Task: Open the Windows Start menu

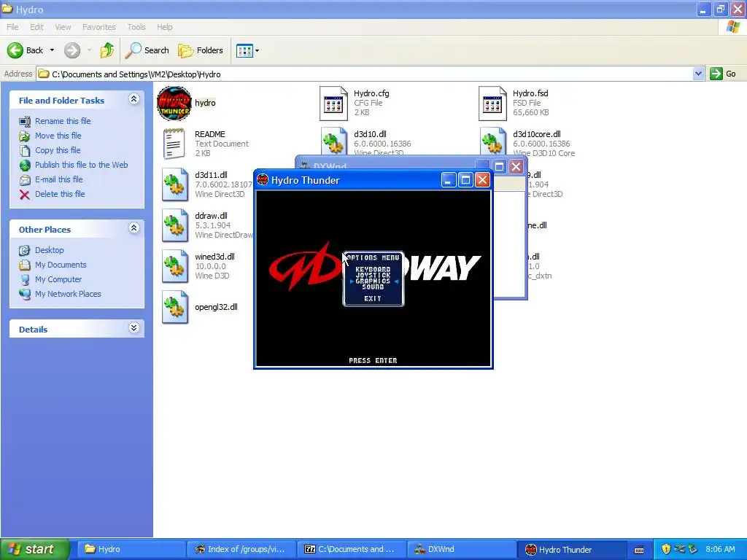Action: [x=34, y=549]
